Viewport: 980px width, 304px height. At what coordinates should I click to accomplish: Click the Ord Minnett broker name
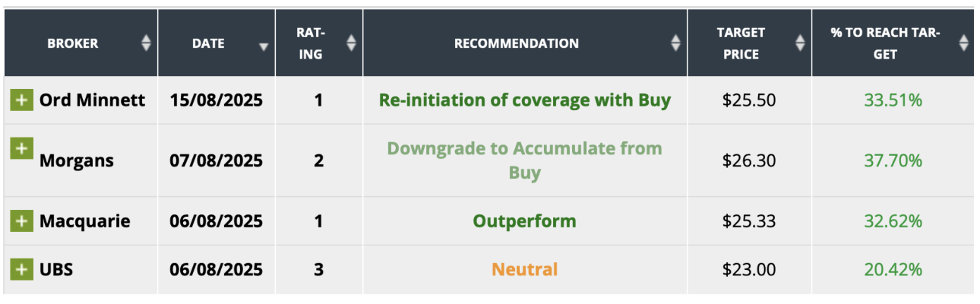(x=92, y=100)
